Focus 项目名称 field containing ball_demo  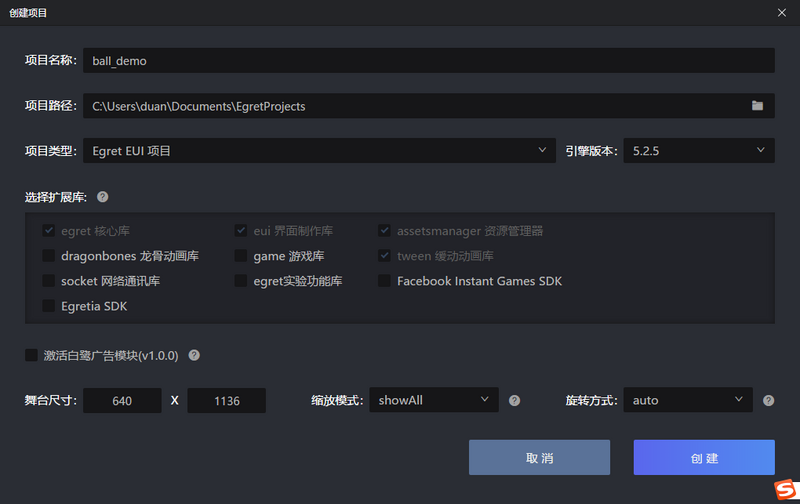pos(429,60)
